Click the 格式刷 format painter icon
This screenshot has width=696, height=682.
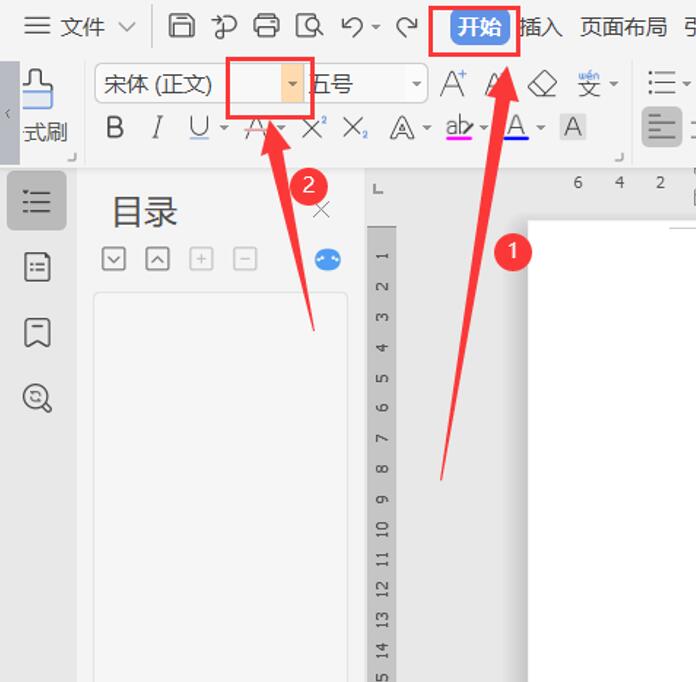pyautogui.click(x=39, y=89)
